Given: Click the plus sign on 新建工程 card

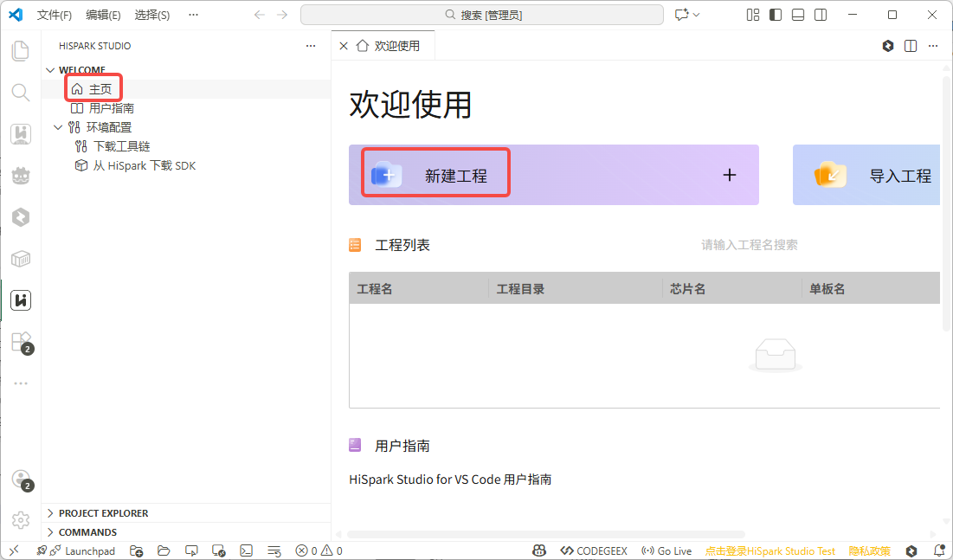Looking at the screenshot, I should click(730, 175).
